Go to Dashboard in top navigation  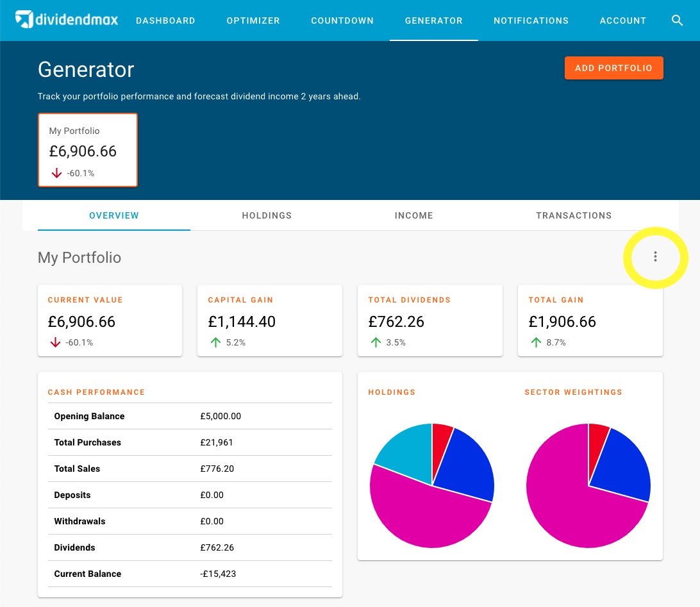point(165,21)
